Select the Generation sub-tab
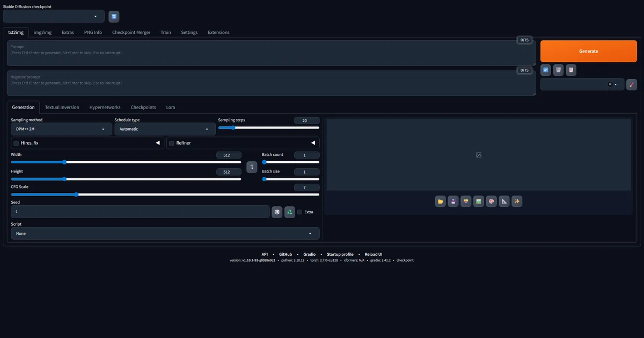Screen dimensions: 644x338 coord(23,107)
